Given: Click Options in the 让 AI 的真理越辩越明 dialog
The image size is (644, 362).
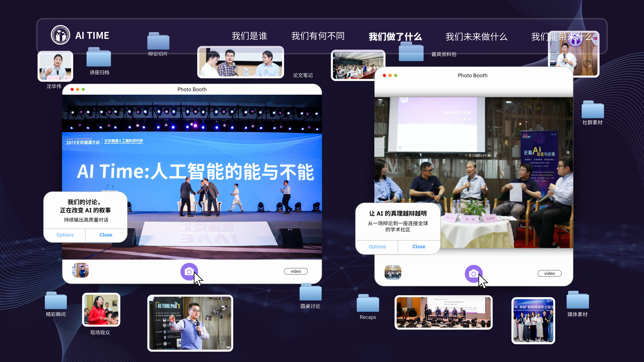Looking at the screenshot, I should point(377,247).
